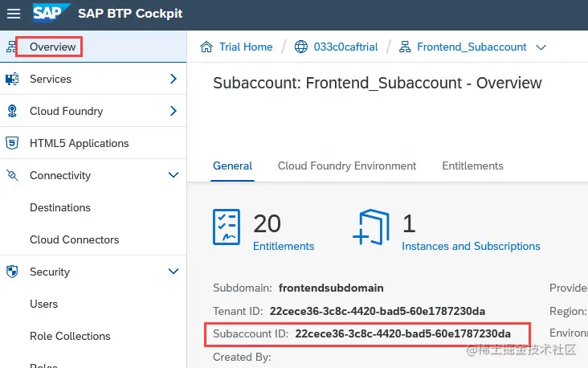Image resolution: width=588 pixels, height=368 pixels.
Task: Click the Subaccount Overview page heading
Action: tap(378, 83)
